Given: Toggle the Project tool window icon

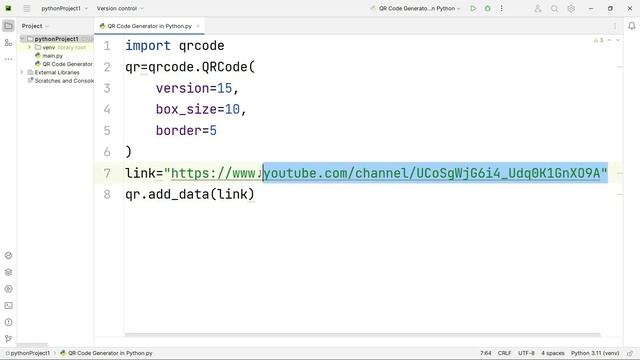Looking at the screenshot, I should point(8,26).
